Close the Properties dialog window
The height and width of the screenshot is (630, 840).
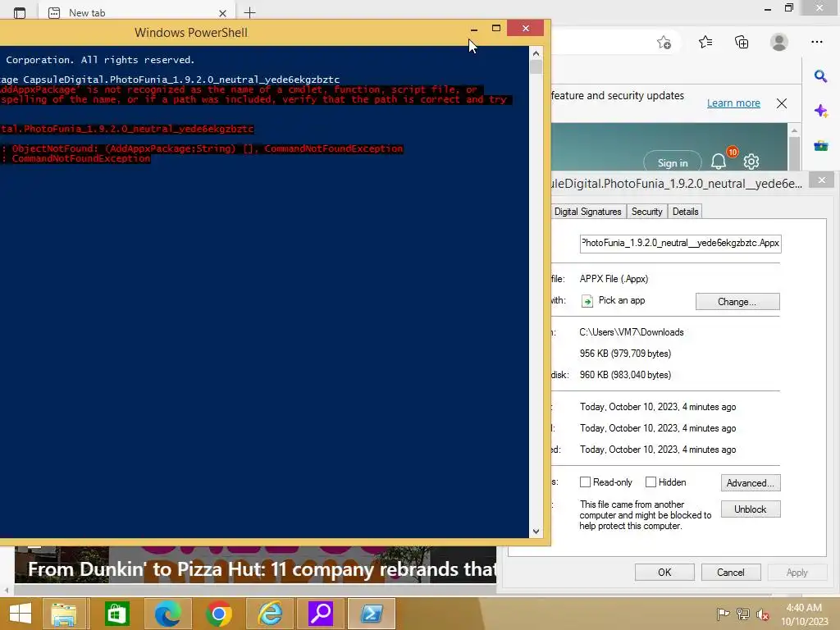[822, 180]
